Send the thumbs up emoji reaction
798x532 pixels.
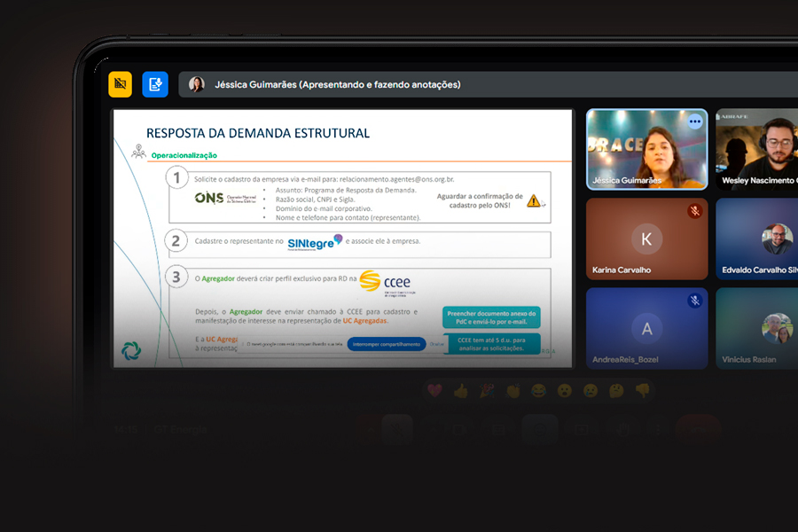pos(460,390)
